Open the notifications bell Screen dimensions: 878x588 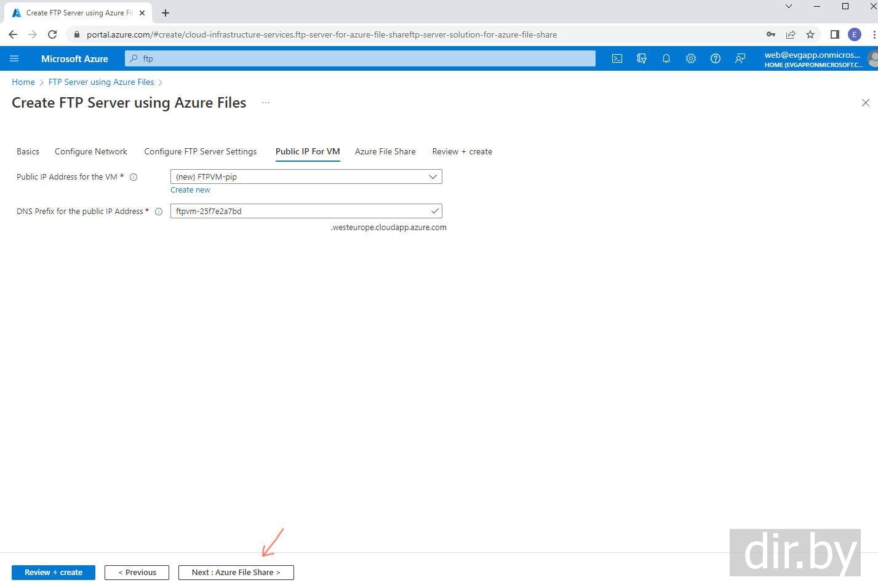[666, 58]
